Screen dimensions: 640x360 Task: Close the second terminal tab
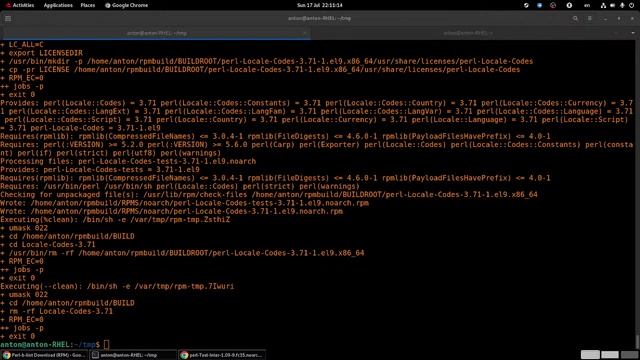coord(616,33)
